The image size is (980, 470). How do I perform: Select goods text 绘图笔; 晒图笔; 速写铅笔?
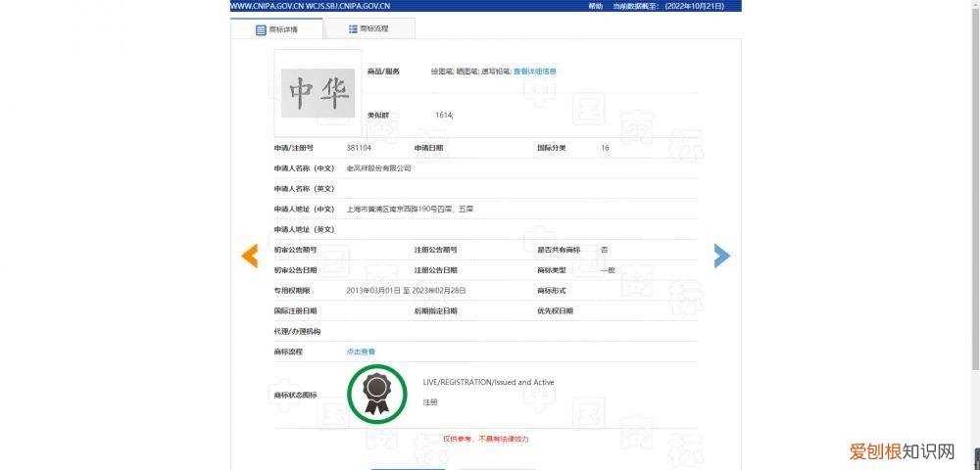tap(470, 71)
